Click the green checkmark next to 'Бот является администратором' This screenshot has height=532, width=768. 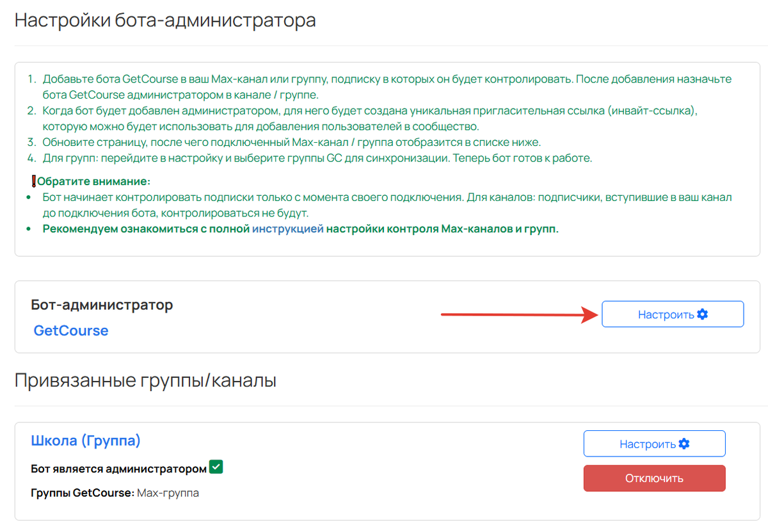[x=214, y=467]
